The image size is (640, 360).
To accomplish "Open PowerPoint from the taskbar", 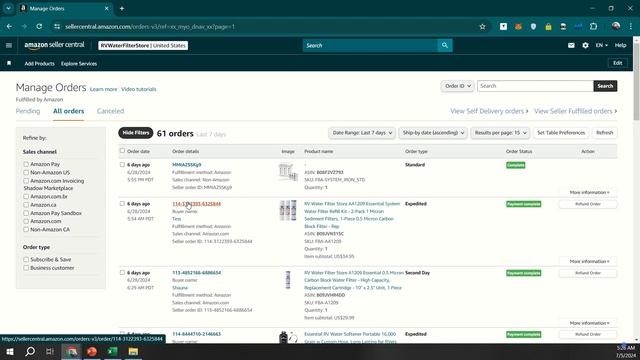I will [x=92, y=351].
